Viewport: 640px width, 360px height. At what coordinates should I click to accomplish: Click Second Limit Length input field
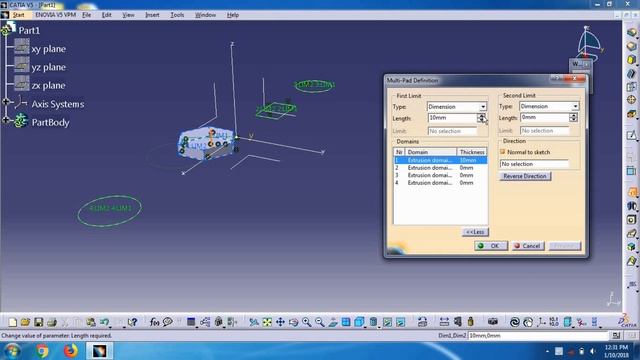pyautogui.click(x=544, y=118)
